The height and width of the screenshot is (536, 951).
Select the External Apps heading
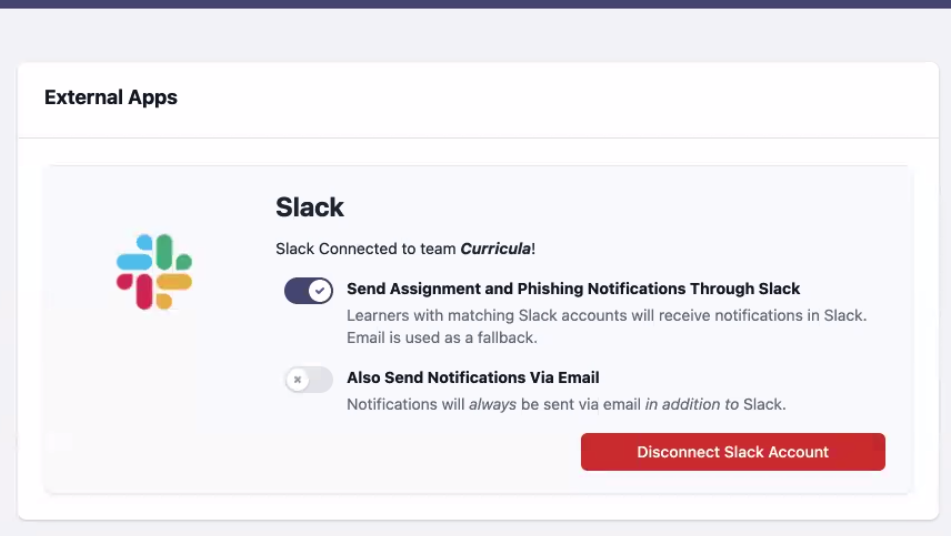(111, 97)
